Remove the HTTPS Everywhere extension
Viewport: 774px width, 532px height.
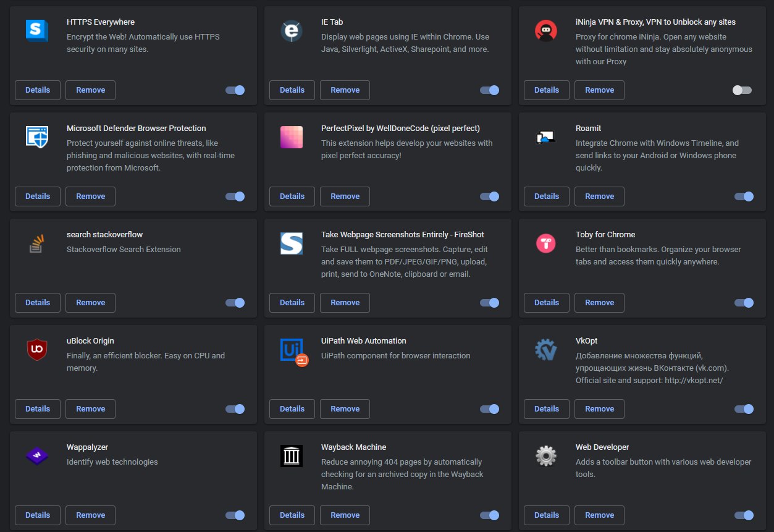pyautogui.click(x=90, y=90)
